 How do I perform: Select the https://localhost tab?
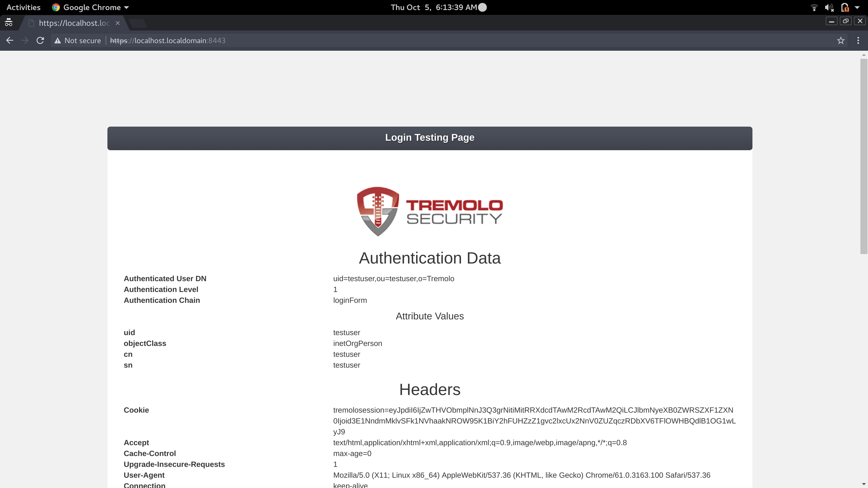click(74, 23)
